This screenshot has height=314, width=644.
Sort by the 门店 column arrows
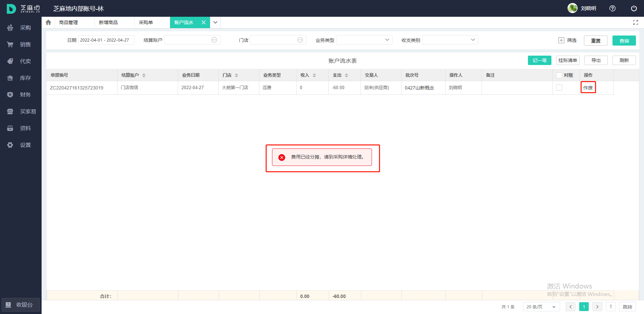click(x=236, y=75)
